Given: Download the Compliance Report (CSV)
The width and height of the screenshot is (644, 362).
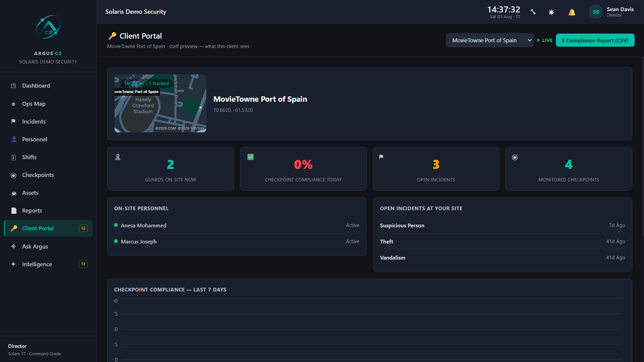Looking at the screenshot, I should 595,40.
